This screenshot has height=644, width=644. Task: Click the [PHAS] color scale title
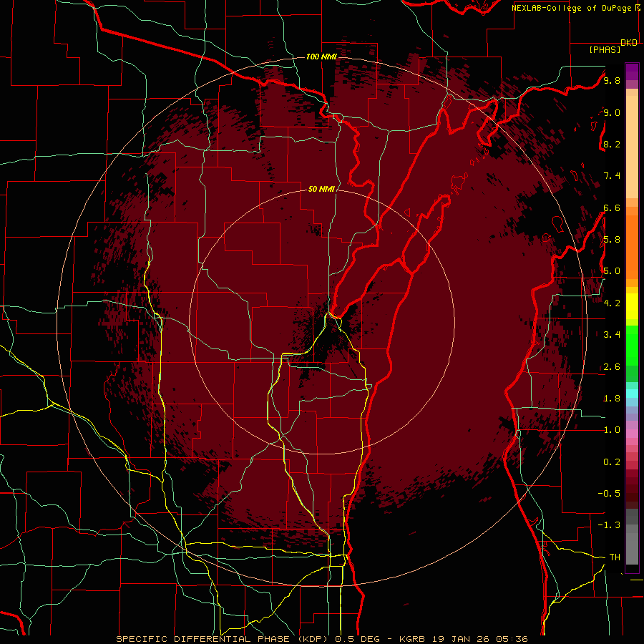(605, 50)
